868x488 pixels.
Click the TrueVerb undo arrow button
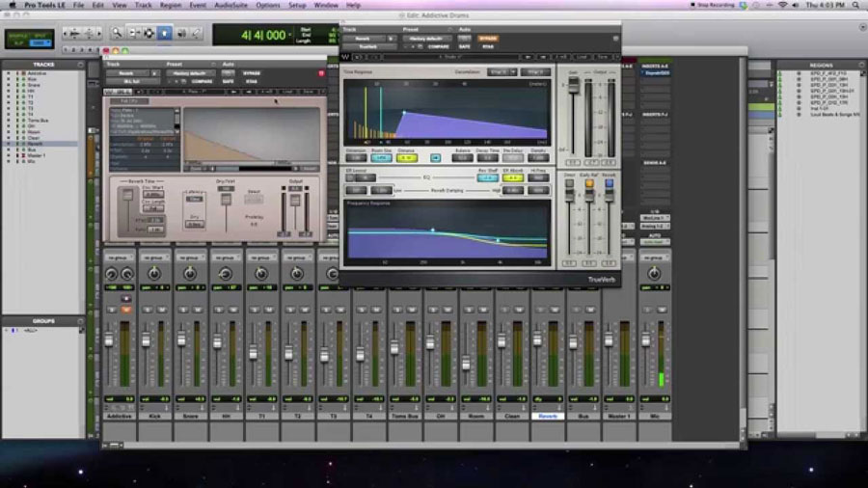358,57
